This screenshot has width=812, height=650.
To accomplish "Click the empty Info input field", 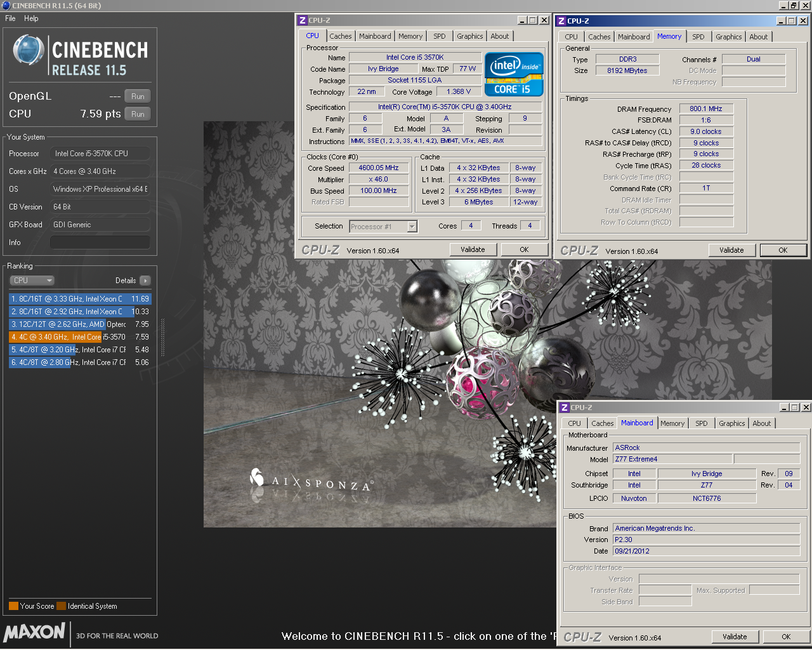I will tap(100, 242).
